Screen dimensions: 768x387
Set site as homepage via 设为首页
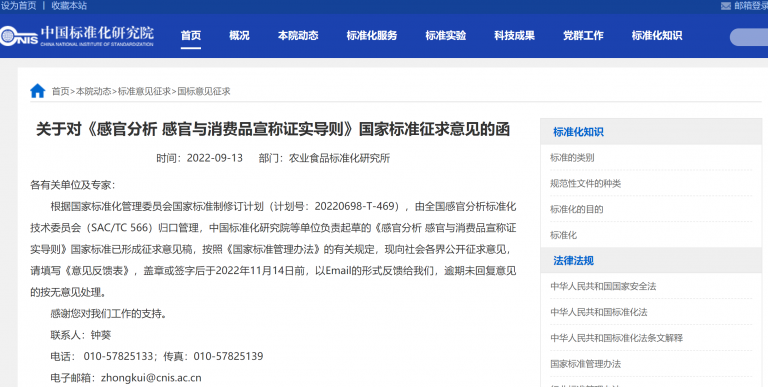coord(19,6)
